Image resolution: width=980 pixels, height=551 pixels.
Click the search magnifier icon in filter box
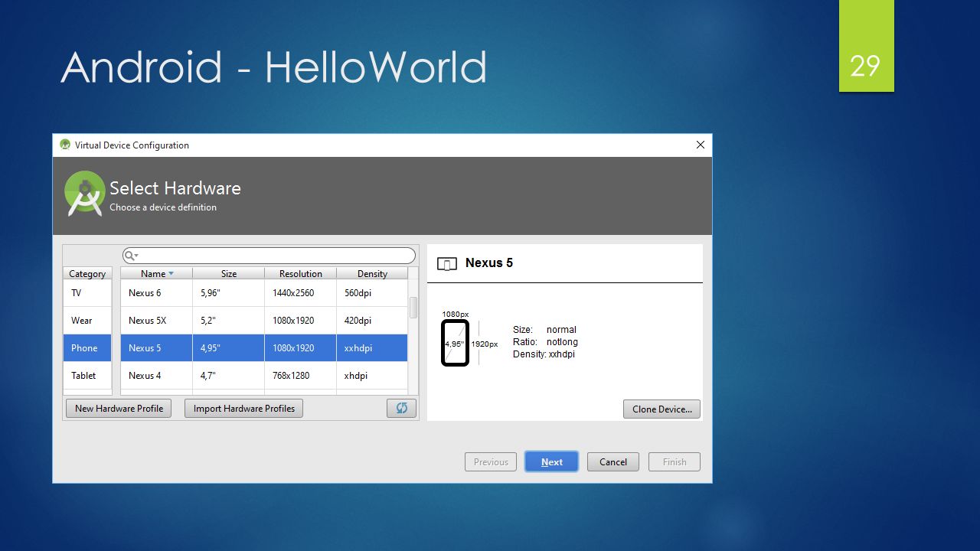click(131, 256)
